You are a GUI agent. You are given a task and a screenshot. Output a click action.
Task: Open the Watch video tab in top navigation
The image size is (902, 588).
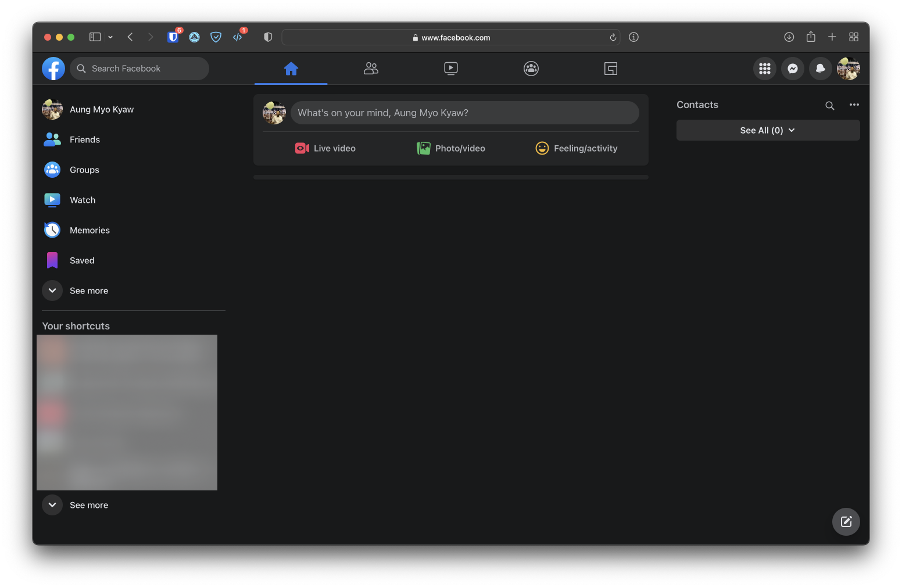[451, 69]
